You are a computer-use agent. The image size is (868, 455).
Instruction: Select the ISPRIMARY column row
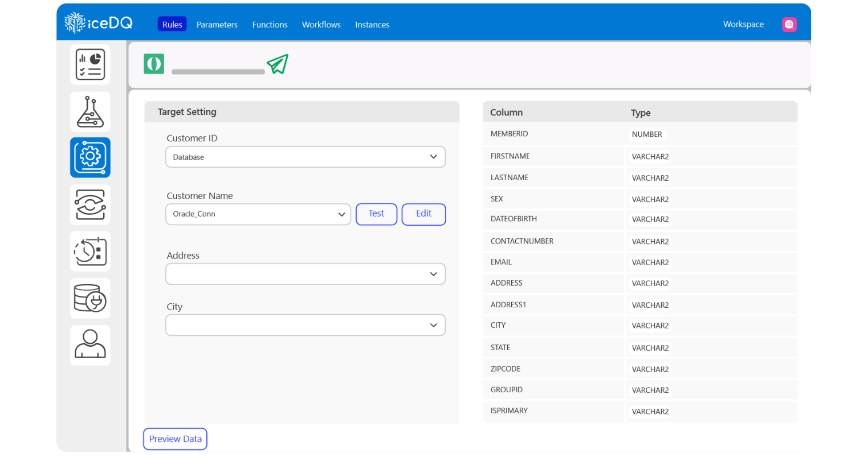coord(640,411)
